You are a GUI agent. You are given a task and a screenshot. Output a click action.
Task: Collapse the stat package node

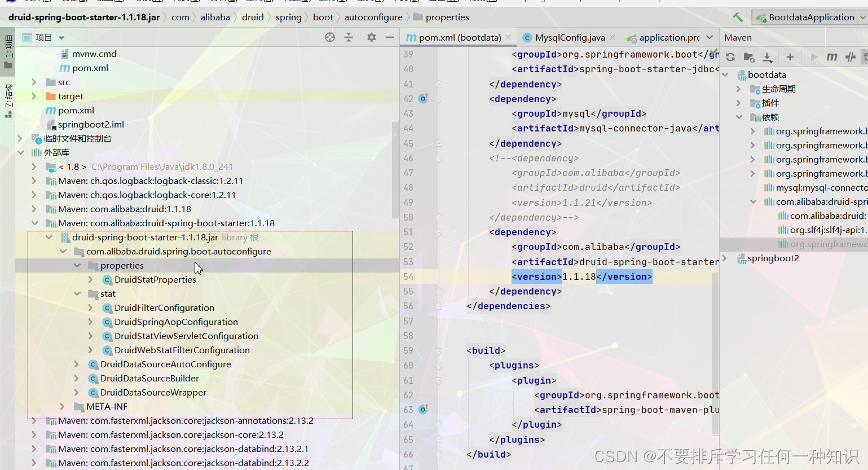point(77,293)
